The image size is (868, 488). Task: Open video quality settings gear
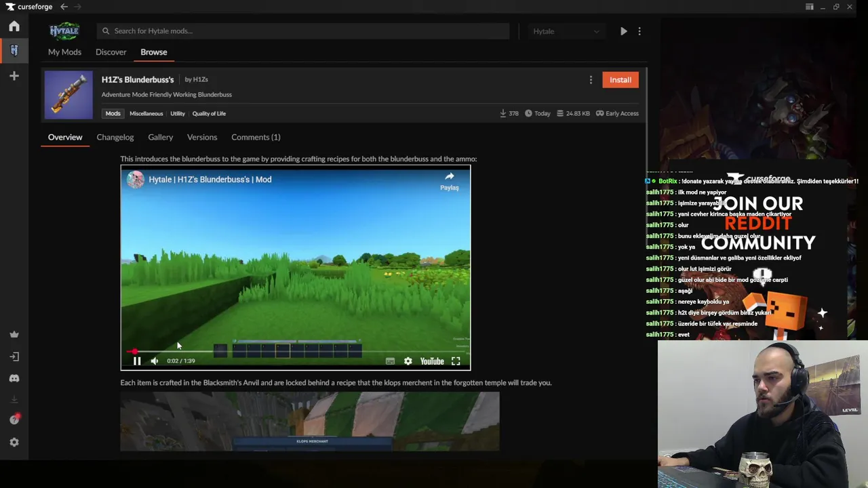click(408, 361)
